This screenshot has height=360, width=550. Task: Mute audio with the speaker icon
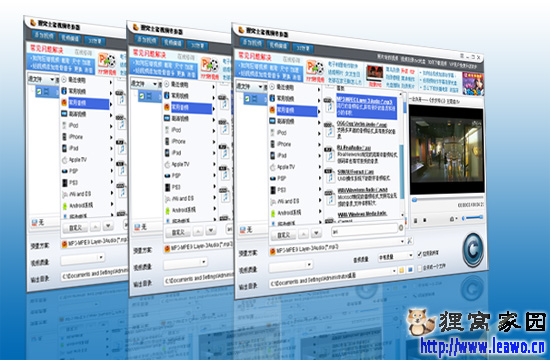pos(463,218)
